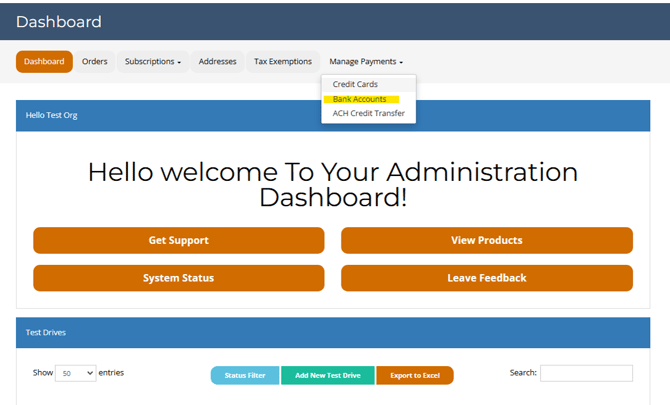Hit the Leave Feedback button
This screenshot has width=670, height=405.
tap(487, 278)
